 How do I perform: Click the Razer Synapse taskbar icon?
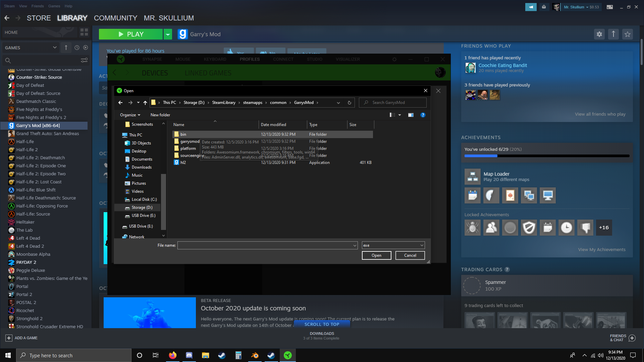[287, 355]
